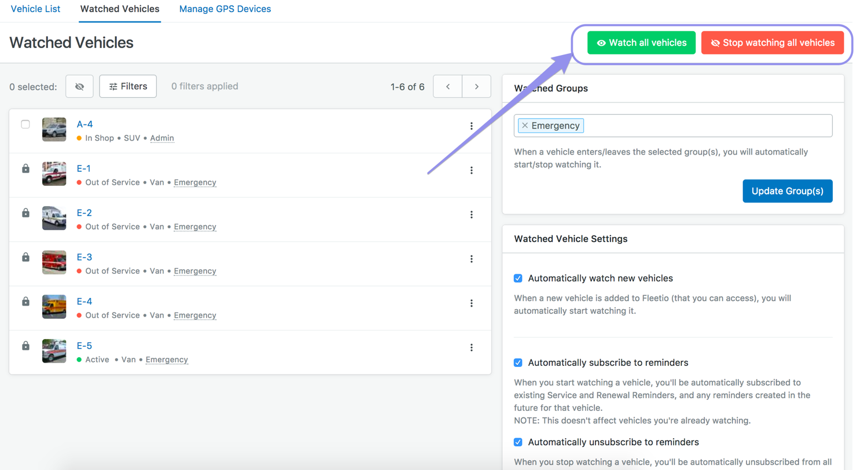868x470 pixels.
Task: Click the E-3 vehicle thumbnail
Action: coord(54,262)
